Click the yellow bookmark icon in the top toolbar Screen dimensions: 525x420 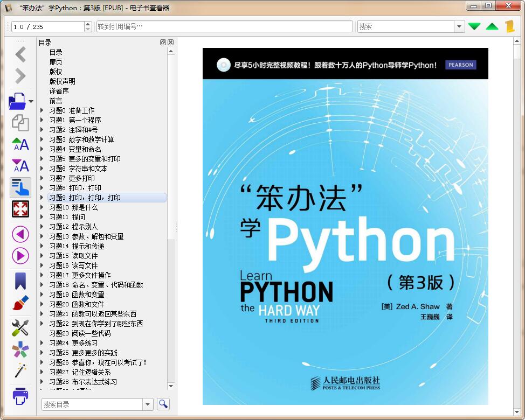coord(510,26)
